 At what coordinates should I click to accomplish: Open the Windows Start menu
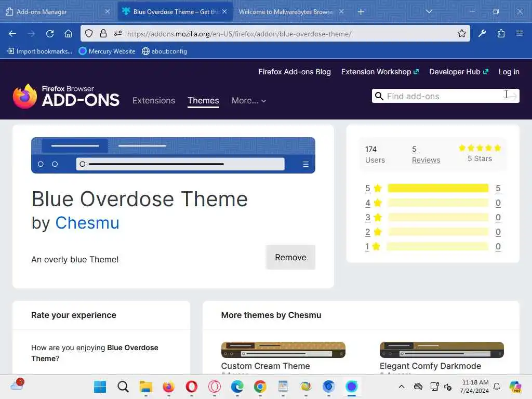pyautogui.click(x=100, y=387)
